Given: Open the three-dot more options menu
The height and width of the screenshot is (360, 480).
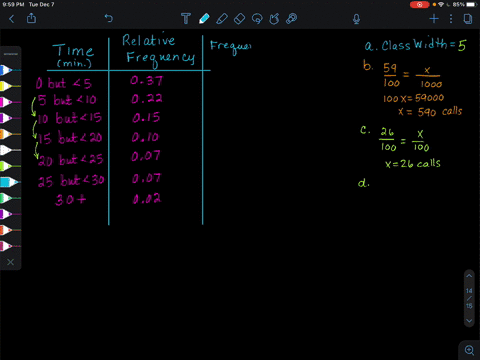Looking at the screenshot, I should click(x=451, y=19).
